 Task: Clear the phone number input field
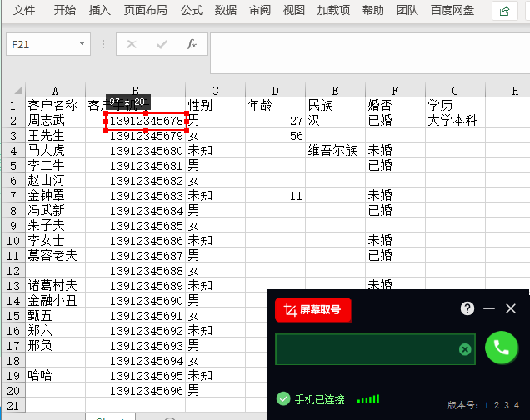[x=465, y=349]
